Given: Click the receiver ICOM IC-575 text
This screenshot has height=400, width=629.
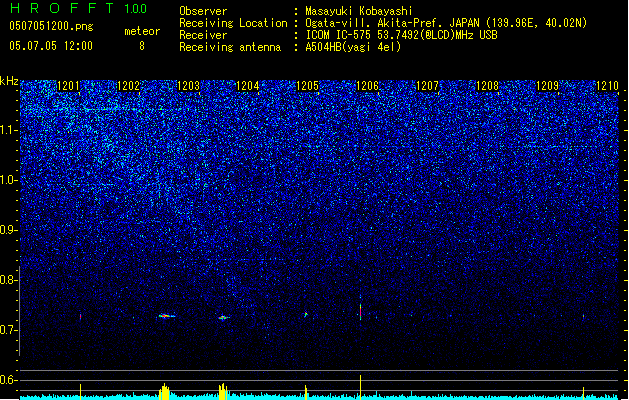Looking at the screenshot, I should pyautogui.click(x=401, y=35).
